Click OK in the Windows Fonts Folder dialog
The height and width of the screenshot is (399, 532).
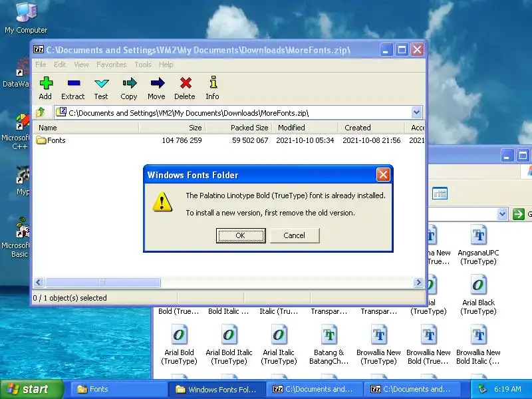click(x=241, y=235)
